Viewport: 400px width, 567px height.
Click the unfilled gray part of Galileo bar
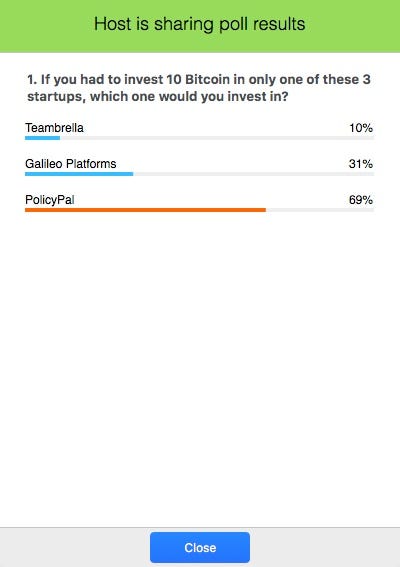click(254, 174)
